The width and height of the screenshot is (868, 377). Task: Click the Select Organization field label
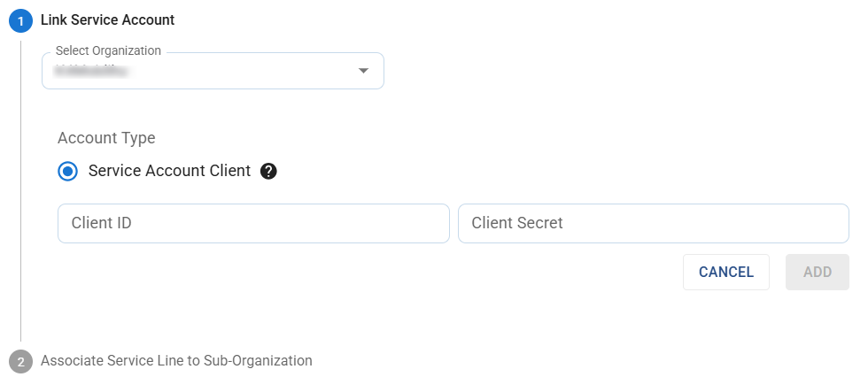[108, 51]
